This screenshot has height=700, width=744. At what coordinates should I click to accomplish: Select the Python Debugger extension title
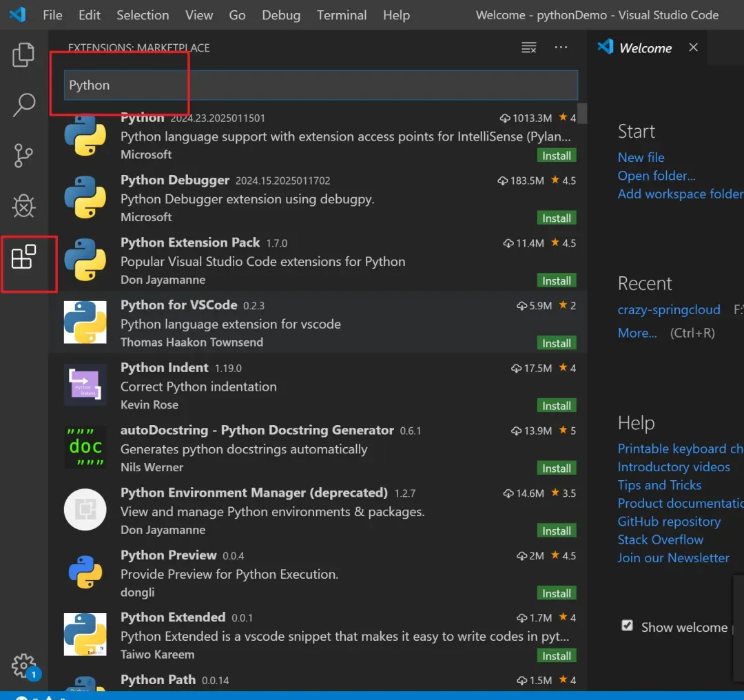175,180
